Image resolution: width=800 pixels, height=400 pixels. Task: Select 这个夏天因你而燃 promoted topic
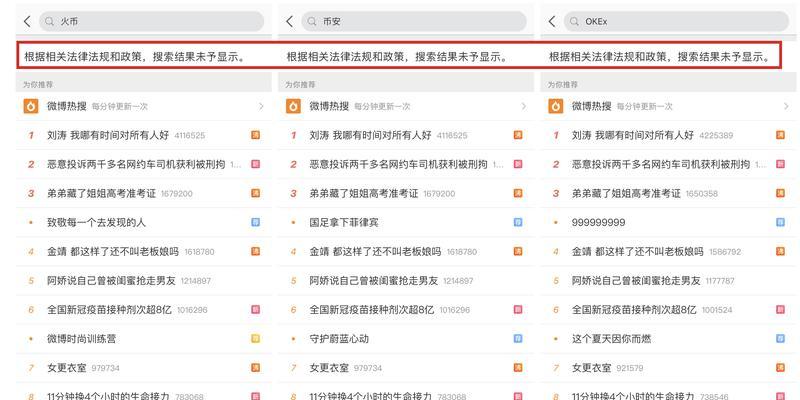tap(611, 338)
